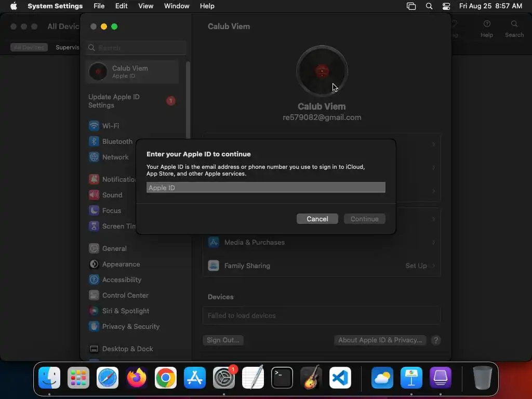
Task: Open Finder from the Dock
Action: pos(49,378)
